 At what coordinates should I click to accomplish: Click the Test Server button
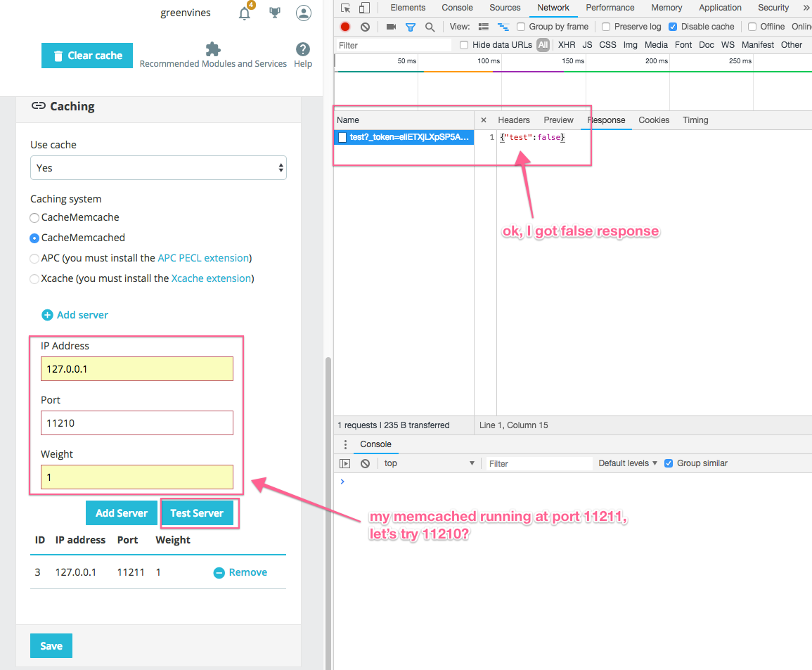[197, 513]
